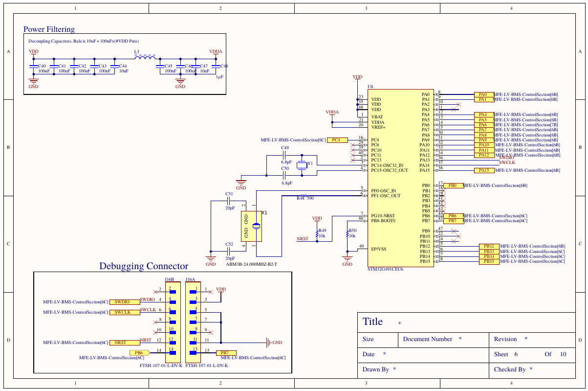
Task: Click the yellow SWCLK port in Debugging Connector
Action: coord(125,312)
